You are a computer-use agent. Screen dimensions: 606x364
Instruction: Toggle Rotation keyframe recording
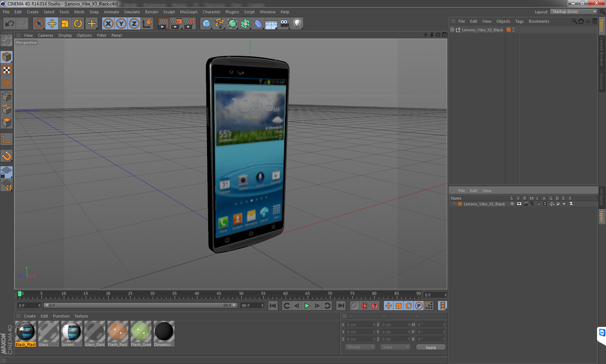[x=409, y=306]
